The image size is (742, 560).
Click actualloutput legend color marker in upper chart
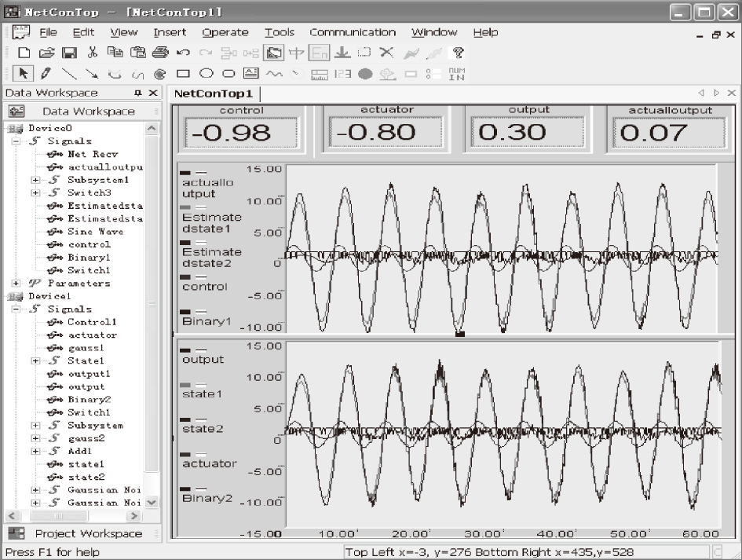point(185,174)
